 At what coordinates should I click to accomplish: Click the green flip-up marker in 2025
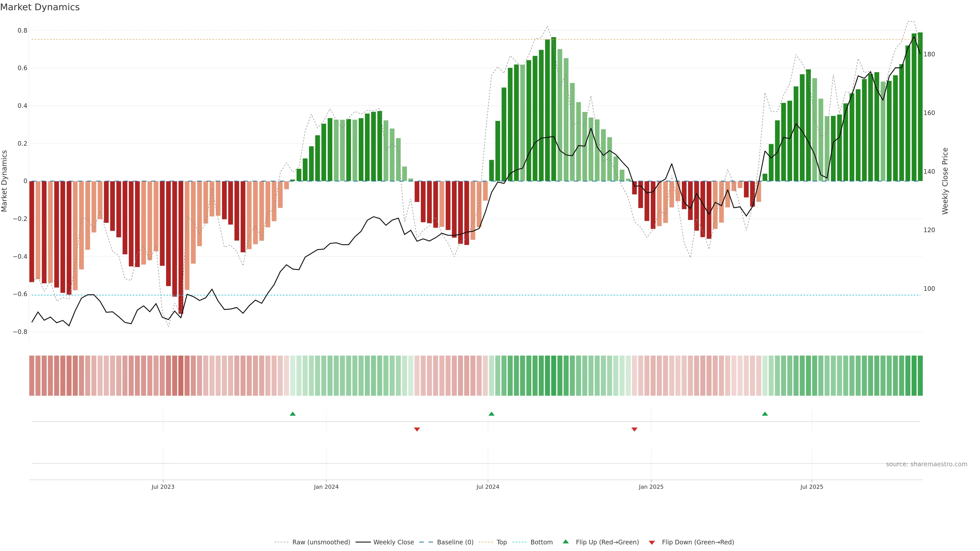[x=765, y=414]
